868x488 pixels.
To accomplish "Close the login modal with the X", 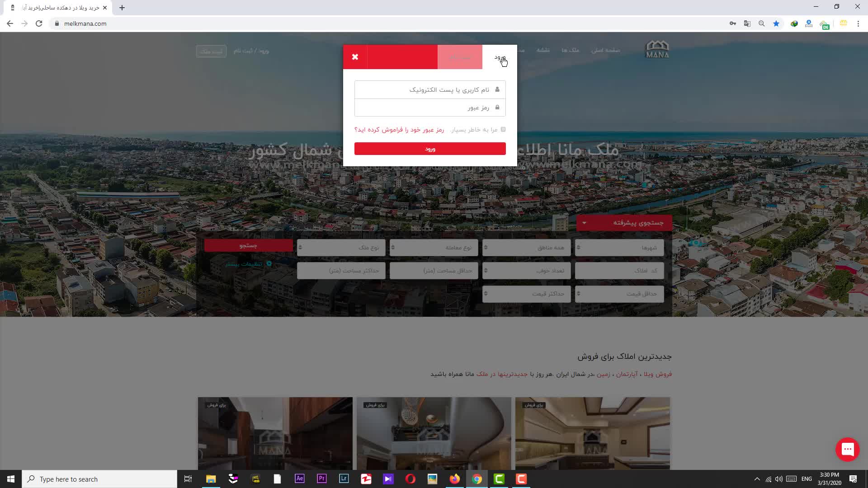I will pyautogui.click(x=355, y=57).
